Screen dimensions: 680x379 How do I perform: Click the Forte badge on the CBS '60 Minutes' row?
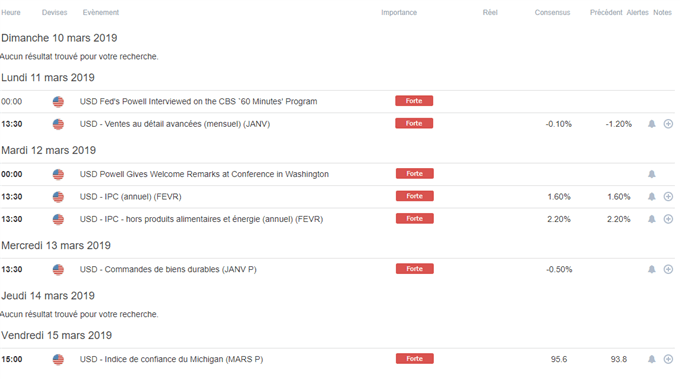coord(414,101)
